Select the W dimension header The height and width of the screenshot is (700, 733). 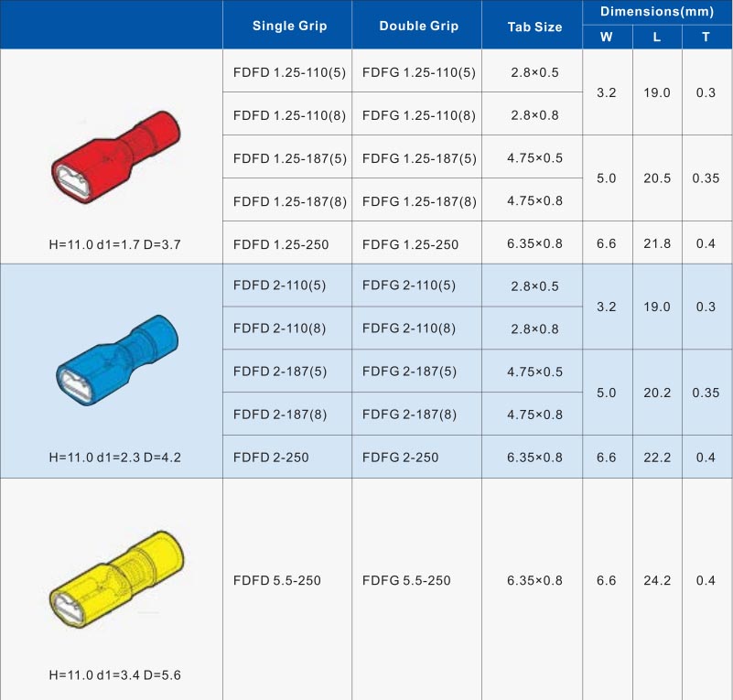click(x=606, y=38)
